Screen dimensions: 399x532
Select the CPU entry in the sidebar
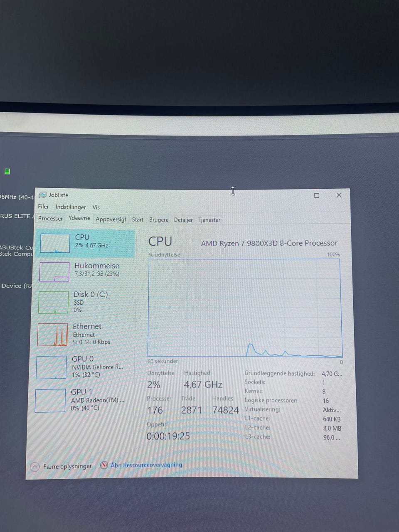(86, 243)
